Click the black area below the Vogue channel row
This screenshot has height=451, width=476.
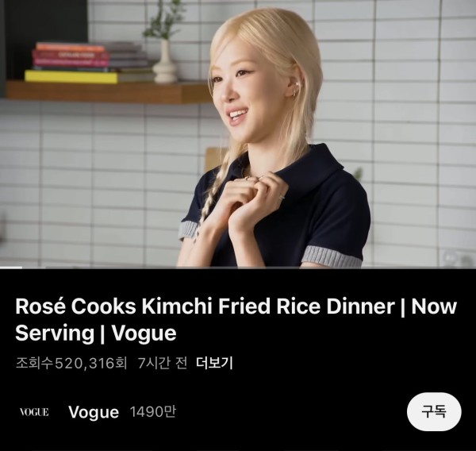pyautogui.click(x=238, y=441)
